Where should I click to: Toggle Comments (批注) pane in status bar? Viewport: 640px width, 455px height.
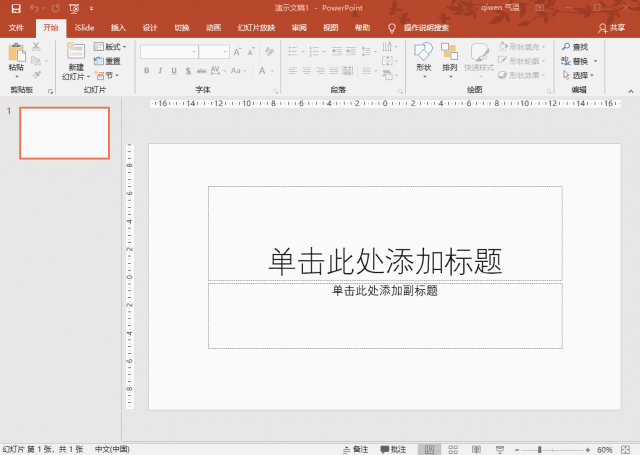(x=393, y=449)
